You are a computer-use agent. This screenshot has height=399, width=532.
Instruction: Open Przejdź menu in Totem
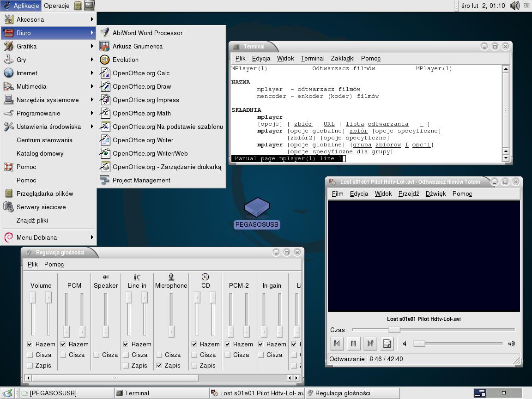coord(409,194)
